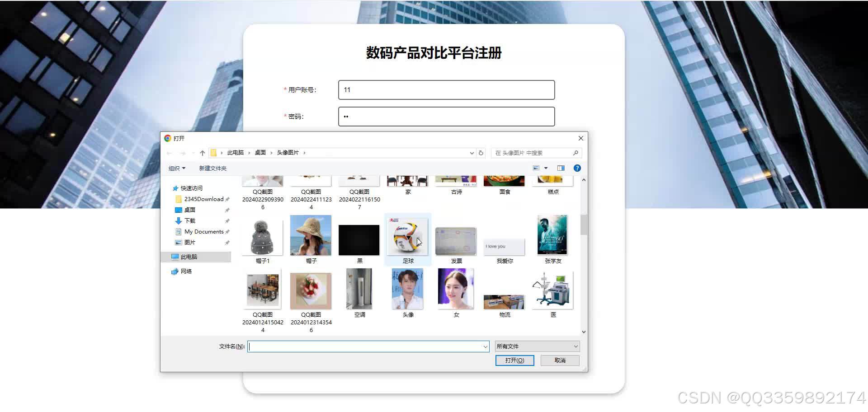This screenshot has height=412, width=868.
Task: Go up one folder level with the up arrow
Action: pos(202,153)
